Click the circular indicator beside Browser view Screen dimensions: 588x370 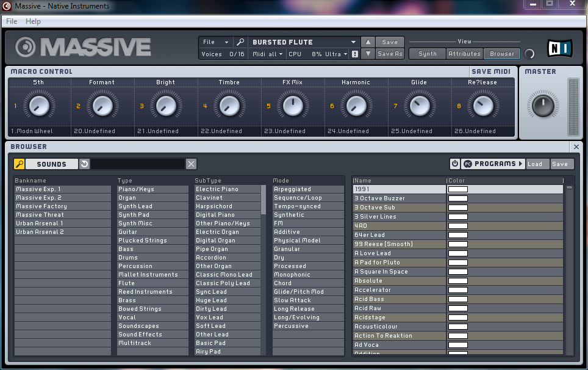click(x=529, y=54)
